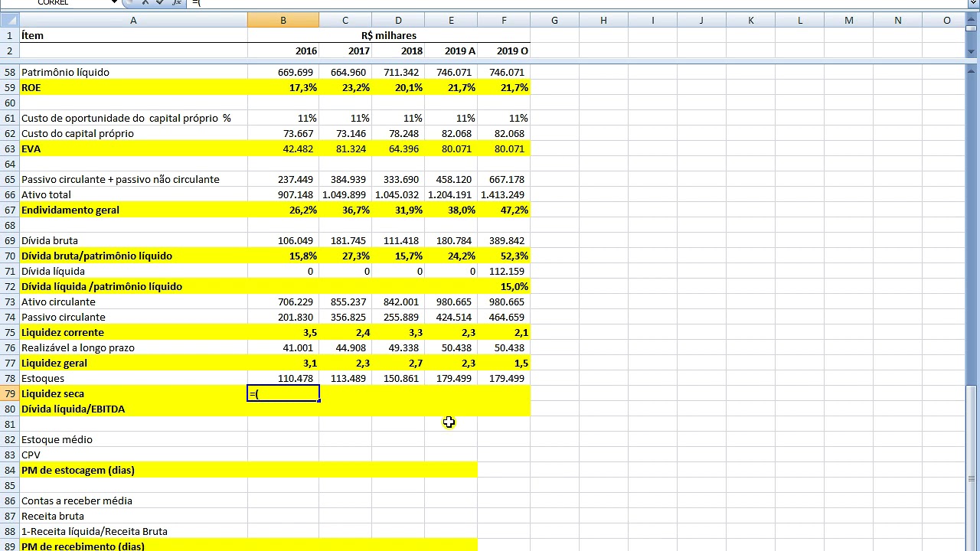The width and height of the screenshot is (980, 551).
Task: Click the 'Ativo total' label cell
Action: pos(133,194)
